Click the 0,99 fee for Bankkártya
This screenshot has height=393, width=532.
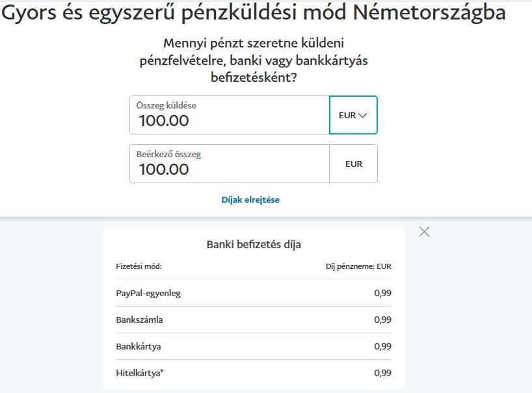pyautogui.click(x=382, y=346)
